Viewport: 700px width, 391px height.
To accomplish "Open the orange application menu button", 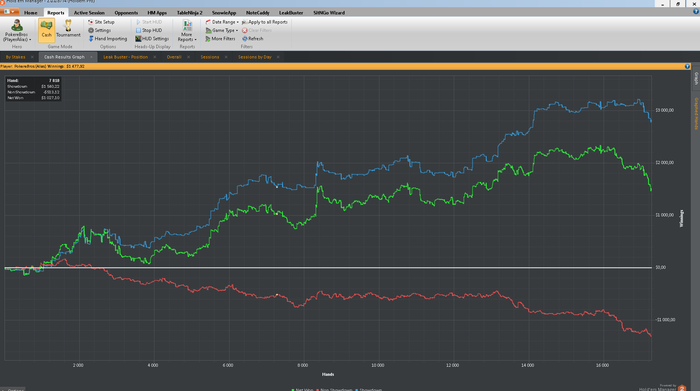I will tap(9, 12).
